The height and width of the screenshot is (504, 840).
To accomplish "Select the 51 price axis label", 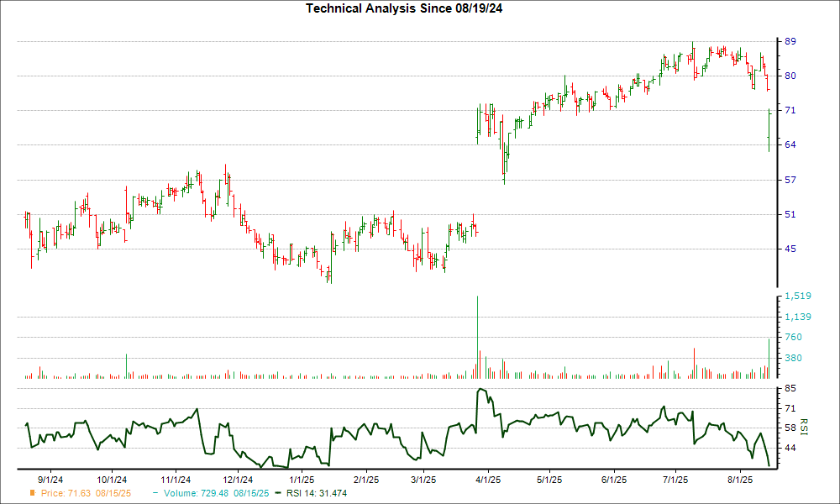I will [x=790, y=215].
